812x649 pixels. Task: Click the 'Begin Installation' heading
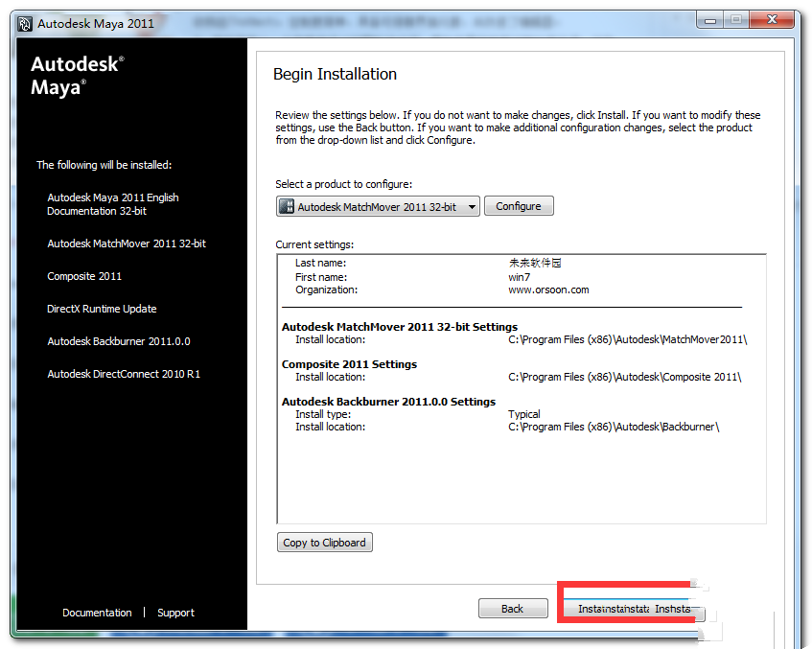tap(335, 74)
